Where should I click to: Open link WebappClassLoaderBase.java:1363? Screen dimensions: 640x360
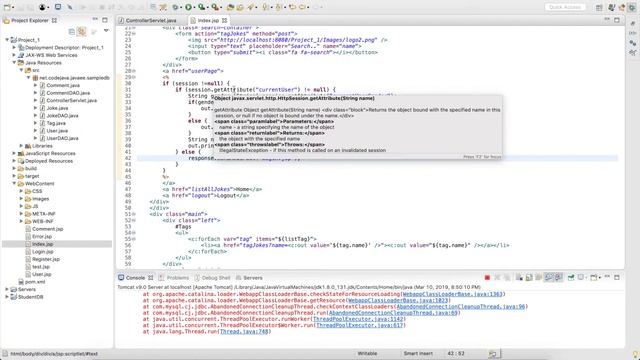click(x=453, y=294)
